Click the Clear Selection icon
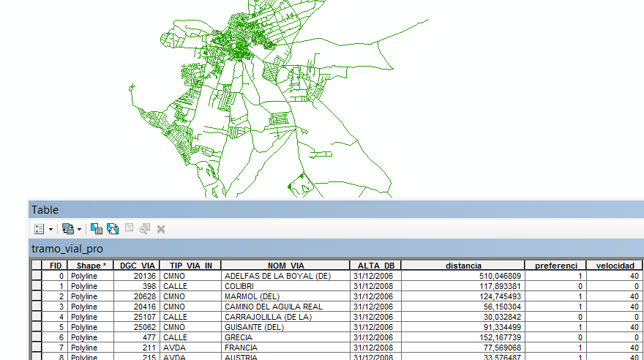Screen dimensions: 644x360 [129, 229]
